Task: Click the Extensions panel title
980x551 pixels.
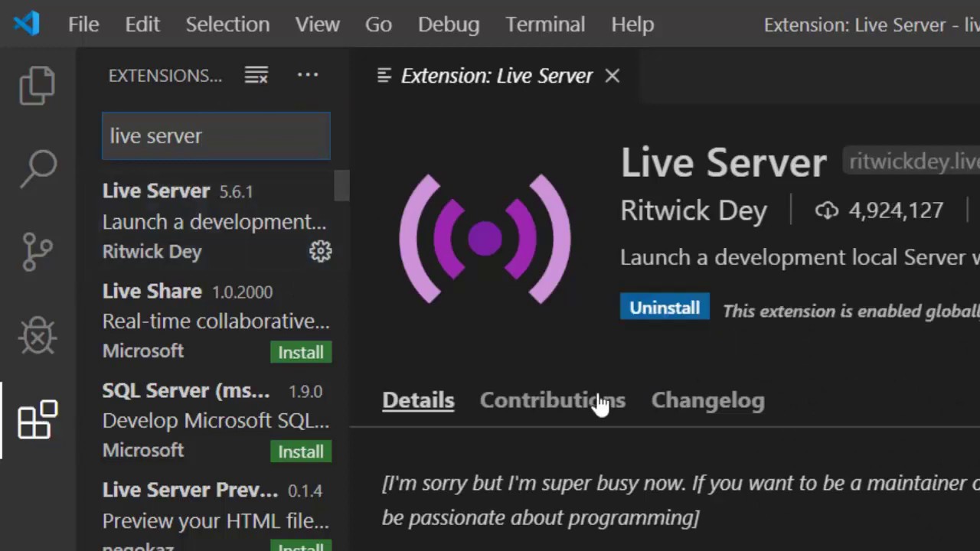Action: [165, 76]
